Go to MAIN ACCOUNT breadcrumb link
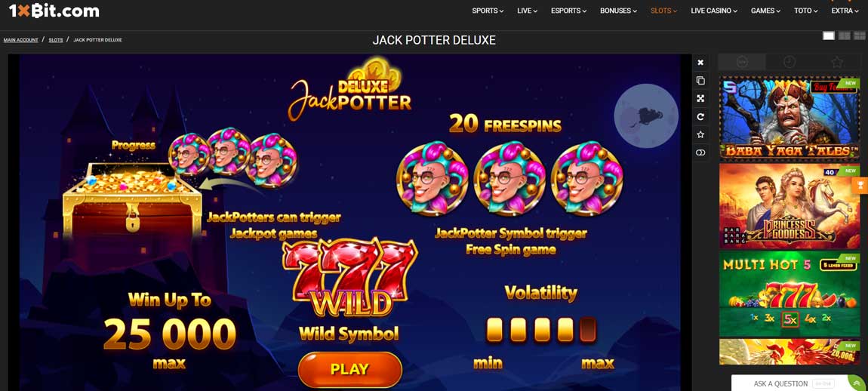The height and width of the screenshot is (391, 868). point(21,40)
